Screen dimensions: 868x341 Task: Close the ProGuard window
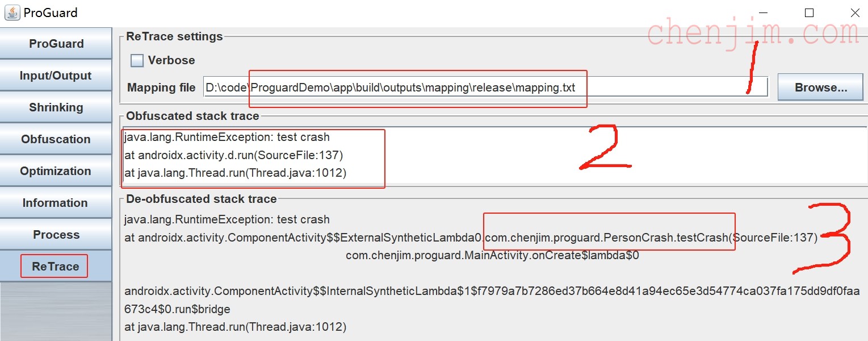854,13
